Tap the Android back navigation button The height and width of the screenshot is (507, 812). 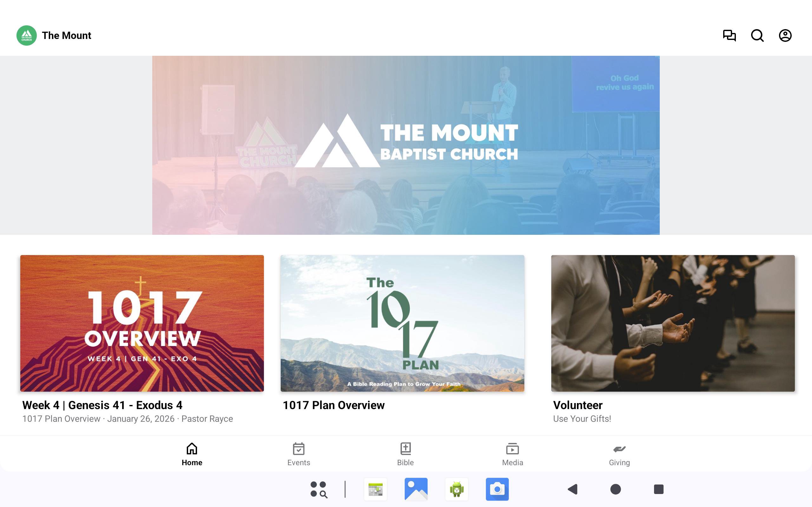(573, 489)
